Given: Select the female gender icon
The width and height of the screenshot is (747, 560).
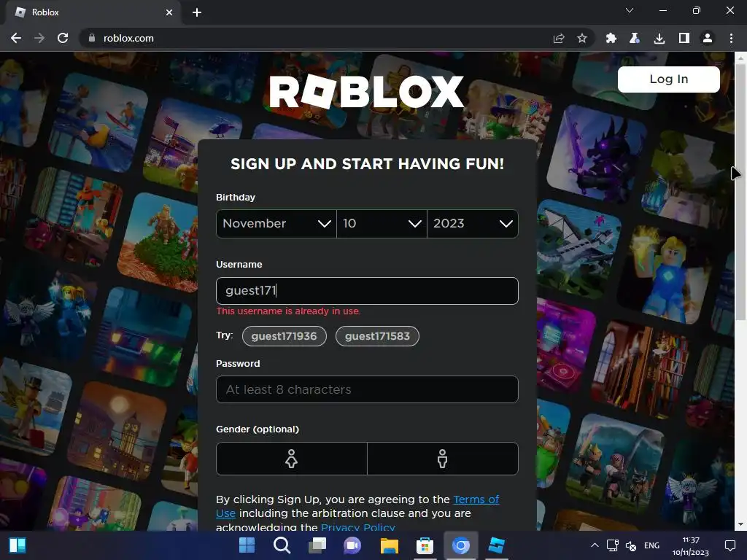Looking at the screenshot, I should tap(292, 459).
